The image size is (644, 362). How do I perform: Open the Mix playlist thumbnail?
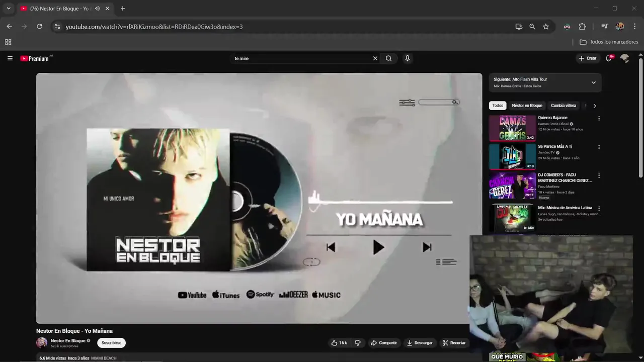[x=512, y=218]
